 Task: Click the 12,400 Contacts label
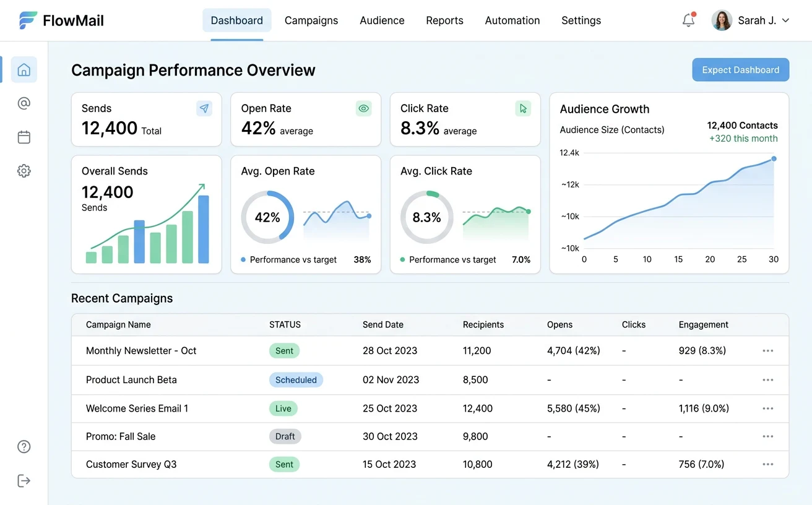(743, 125)
